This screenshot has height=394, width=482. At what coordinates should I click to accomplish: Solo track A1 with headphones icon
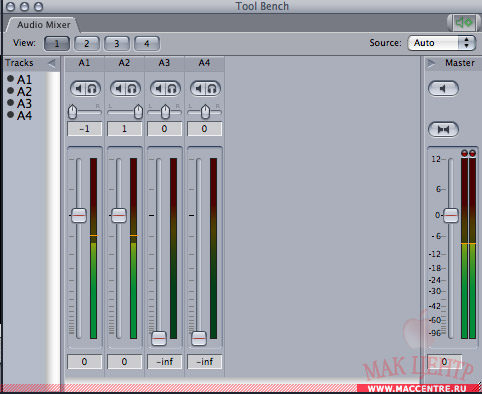pos(93,89)
